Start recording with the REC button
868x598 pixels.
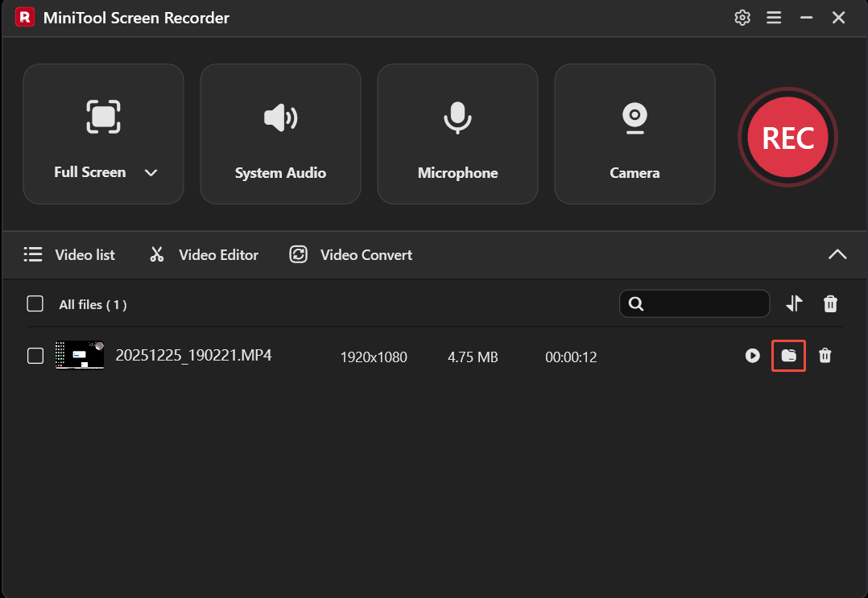click(787, 138)
